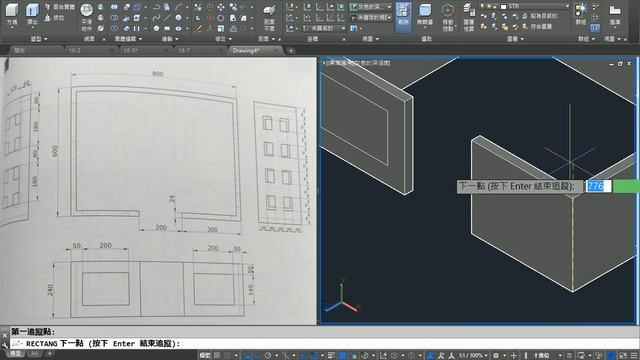
Task: Click the RECTANG command line input
Action: coord(324,344)
